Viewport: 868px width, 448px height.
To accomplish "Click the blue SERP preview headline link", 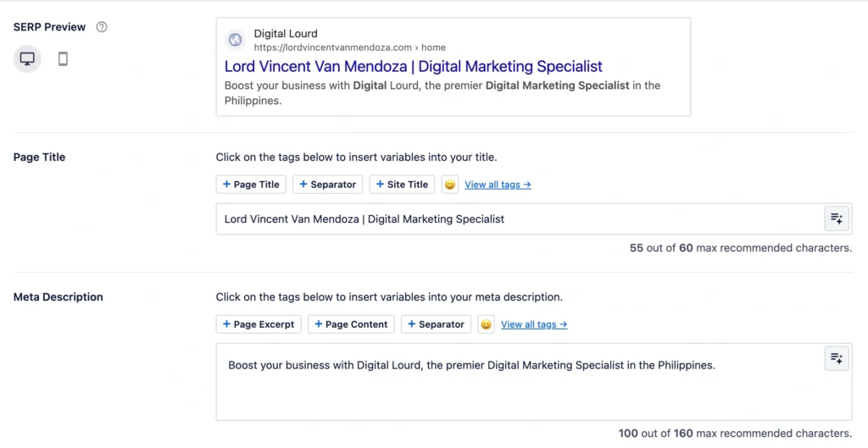I will point(413,66).
